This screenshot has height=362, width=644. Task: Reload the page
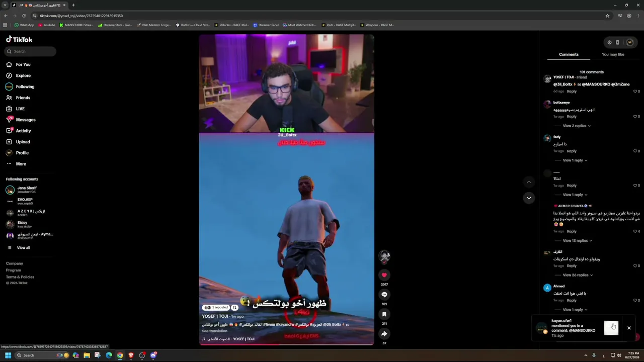click(x=24, y=16)
